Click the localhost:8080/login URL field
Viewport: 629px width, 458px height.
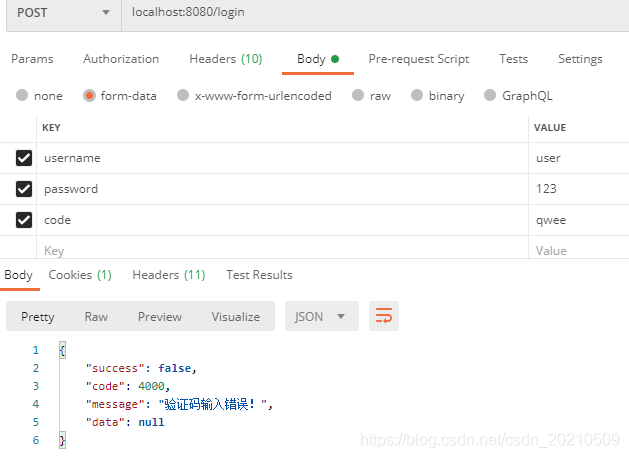pyautogui.click(x=375, y=13)
